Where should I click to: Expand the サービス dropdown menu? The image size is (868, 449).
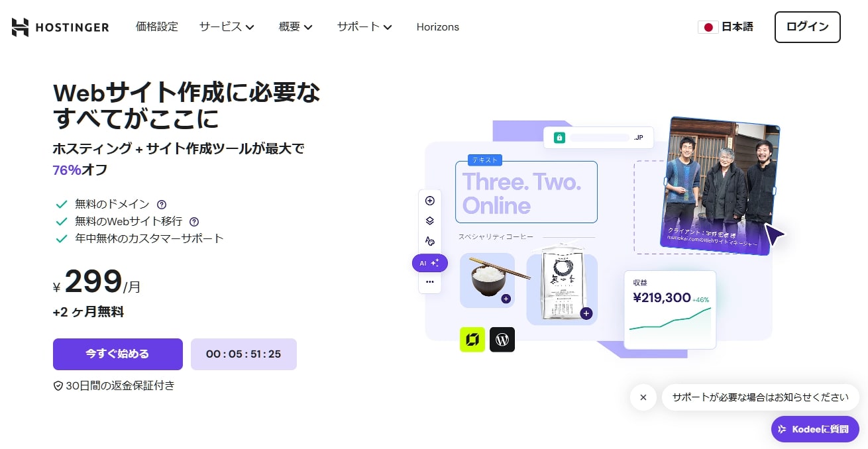[227, 27]
